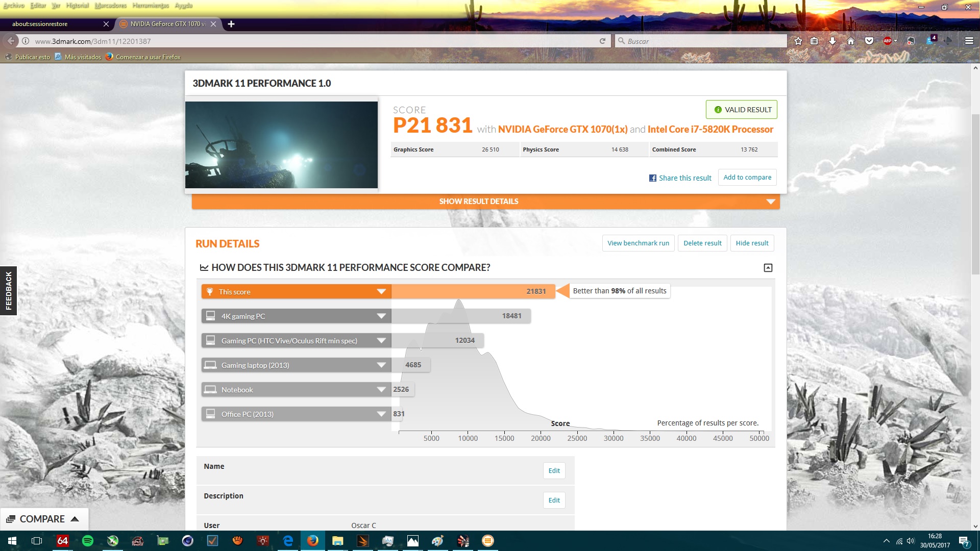This screenshot has height=551, width=980.
Task: Open the Adblock Plus icon
Action: click(x=888, y=41)
